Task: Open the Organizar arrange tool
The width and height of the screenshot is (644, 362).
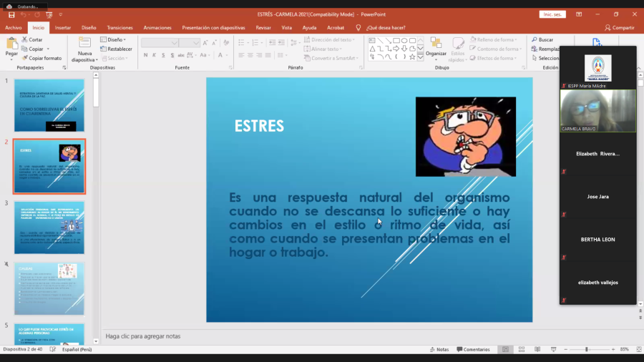Action: point(436,46)
